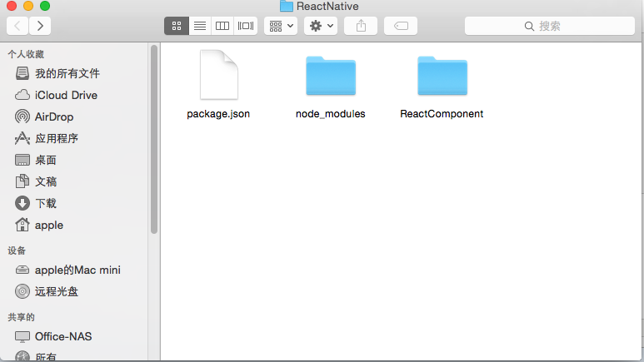Switch to list view
This screenshot has height=362, width=644.
click(x=200, y=26)
